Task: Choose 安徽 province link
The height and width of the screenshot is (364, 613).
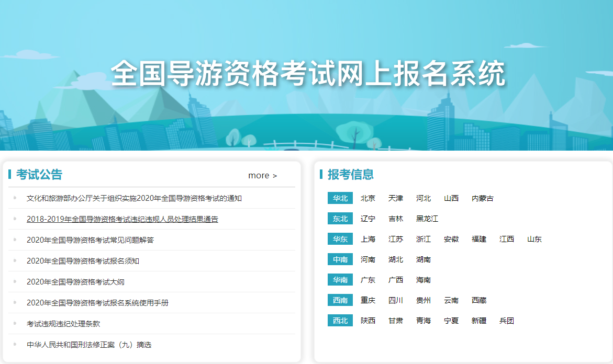Action: click(x=451, y=239)
